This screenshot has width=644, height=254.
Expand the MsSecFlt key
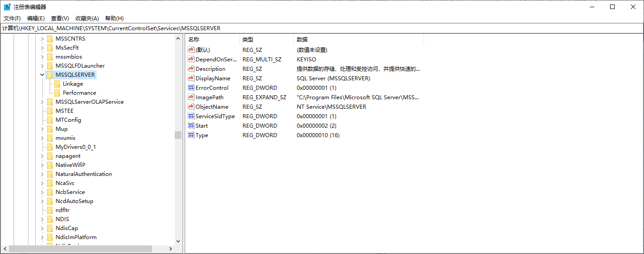tap(42, 48)
